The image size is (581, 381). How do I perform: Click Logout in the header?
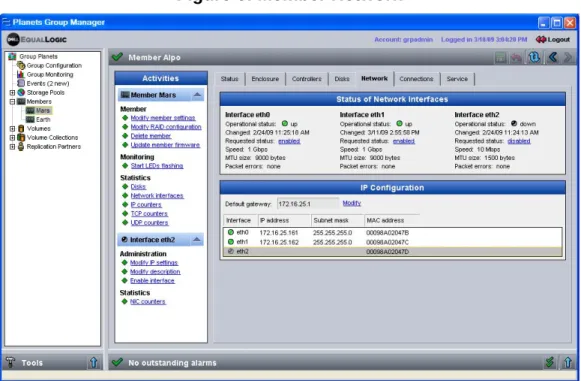click(553, 39)
